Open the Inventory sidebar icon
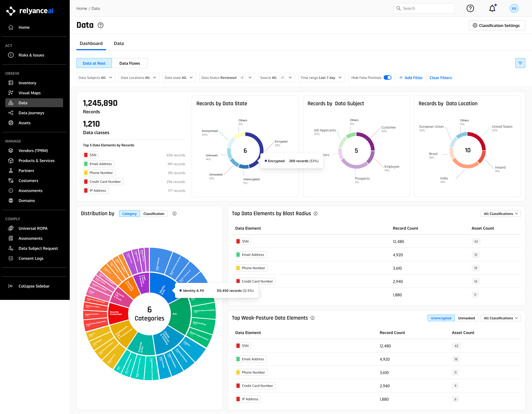 point(11,83)
